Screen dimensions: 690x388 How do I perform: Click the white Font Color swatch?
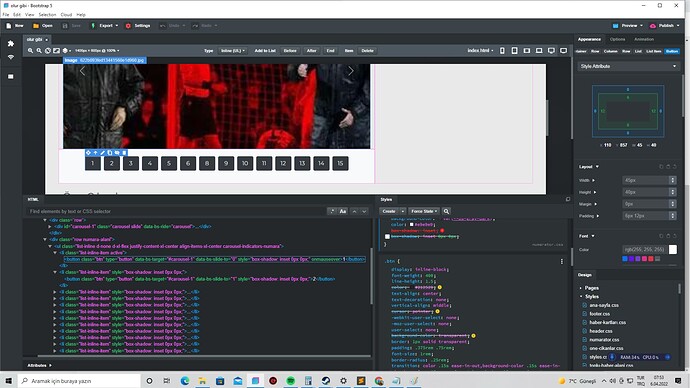click(x=673, y=250)
